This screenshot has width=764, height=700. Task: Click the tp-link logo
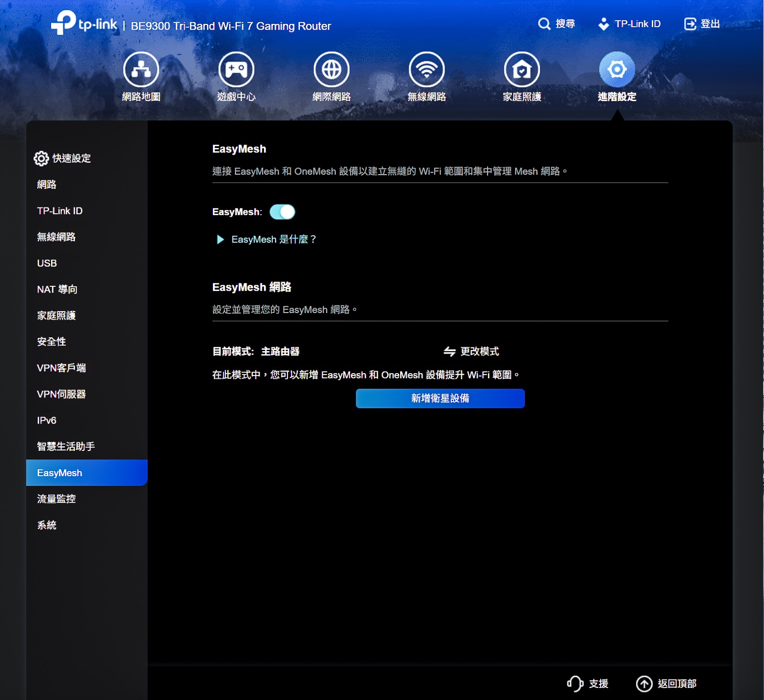coord(84,22)
